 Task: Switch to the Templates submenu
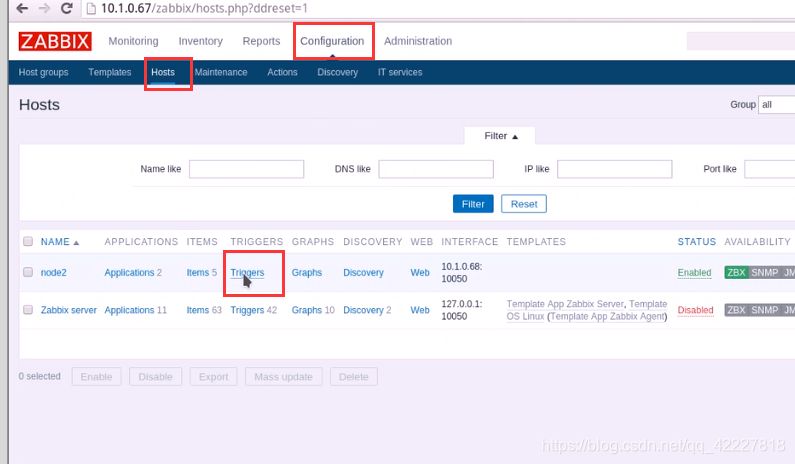pyautogui.click(x=110, y=72)
